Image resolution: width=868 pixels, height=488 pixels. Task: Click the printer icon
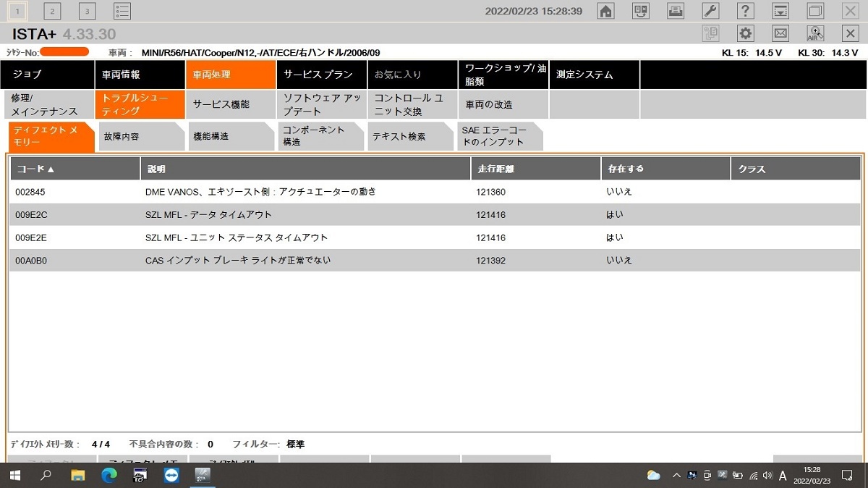(676, 11)
